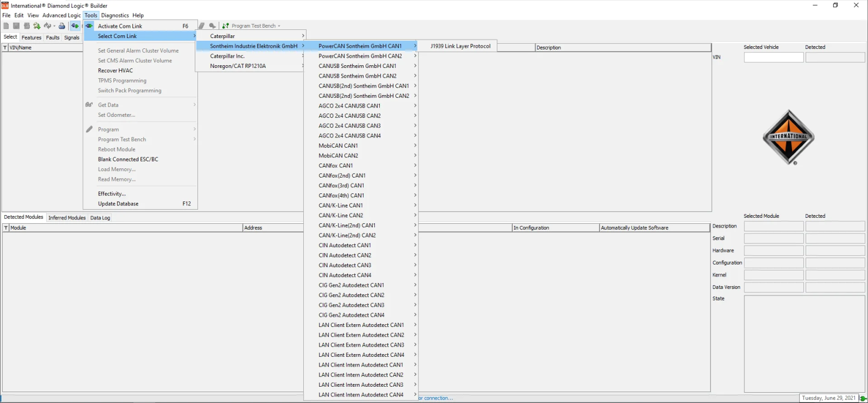Image resolution: width=868 pixels, height=403 pixels.
Task: Expand the PowerCAN Sontheim GmbH CAN2 submenu
Action: click(x=415, y=56)
